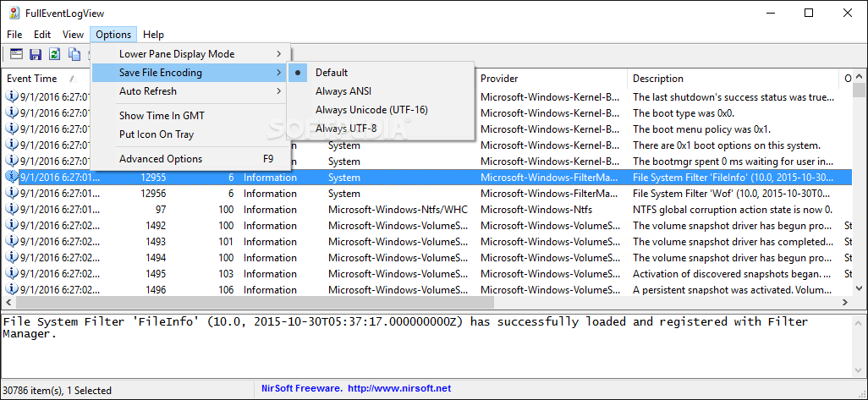Click 'Activation of discovered snapshots began' description
The height and width of the screenshot is (400, 868).
coord(732,274)
